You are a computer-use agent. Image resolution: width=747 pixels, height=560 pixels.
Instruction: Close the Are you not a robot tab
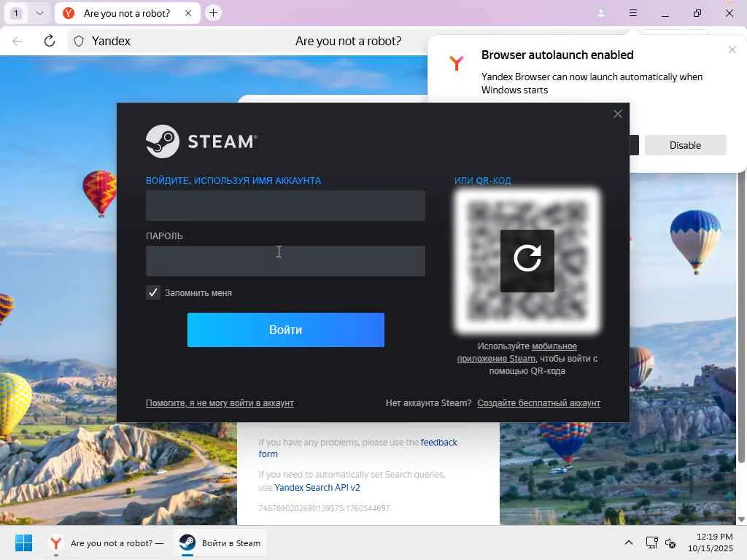188,13
